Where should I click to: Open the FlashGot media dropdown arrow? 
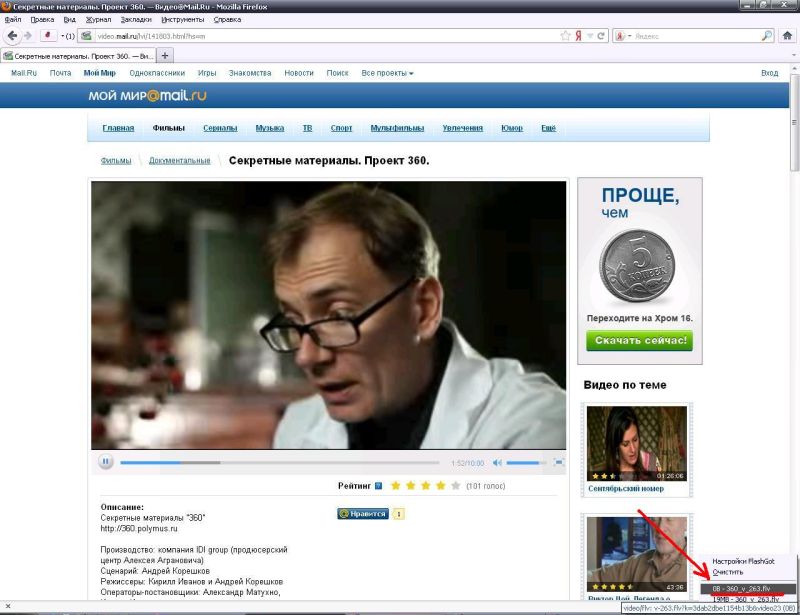pos(63,36)
